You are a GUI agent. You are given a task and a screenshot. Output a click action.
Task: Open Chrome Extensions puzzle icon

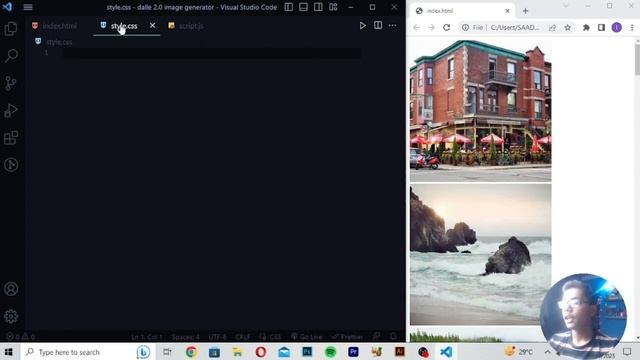[x=586, y=27]
